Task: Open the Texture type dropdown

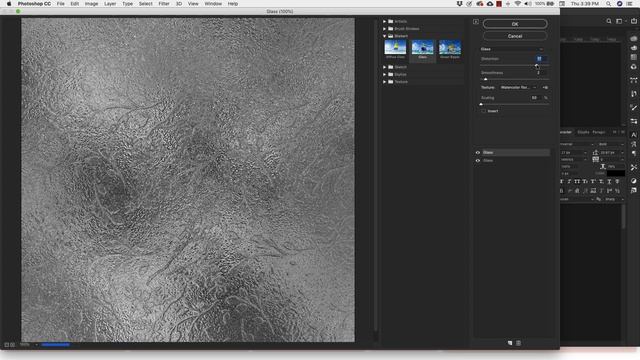Action: pos(518,87)
